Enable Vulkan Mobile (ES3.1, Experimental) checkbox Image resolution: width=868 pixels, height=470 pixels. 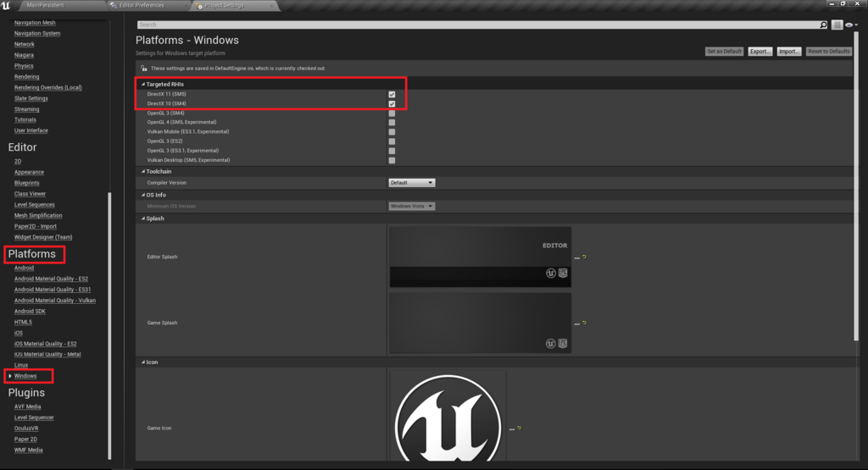[392, 132]
